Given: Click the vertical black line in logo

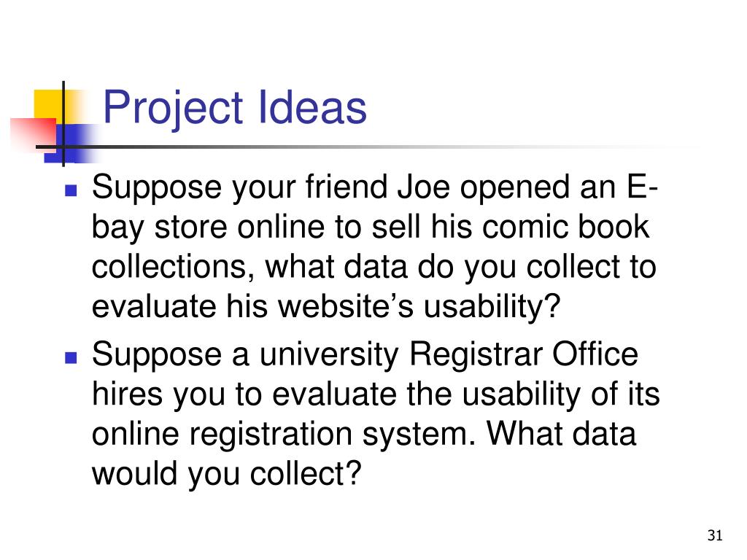Looking at the screenshot, I should pos(63,124).
